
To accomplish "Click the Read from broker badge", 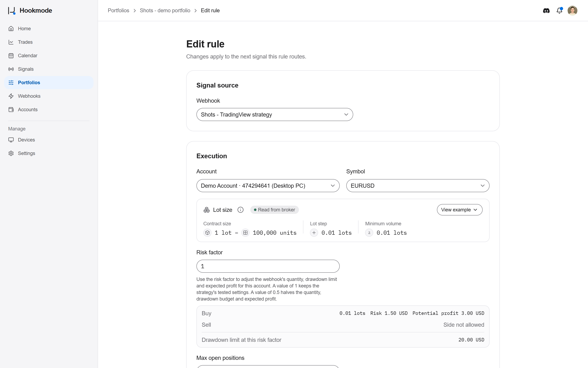I will pyautogui.click(x=274, y=210).
